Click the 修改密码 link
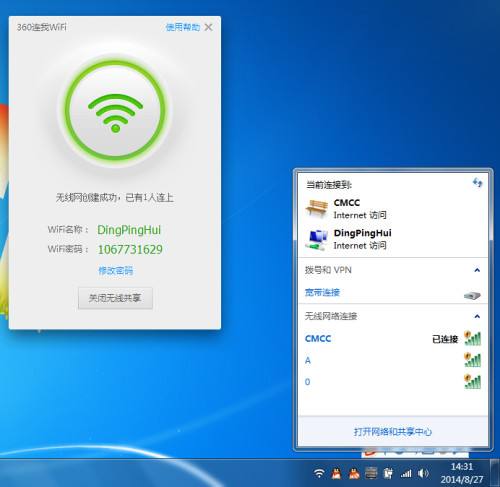 point(115,270)
